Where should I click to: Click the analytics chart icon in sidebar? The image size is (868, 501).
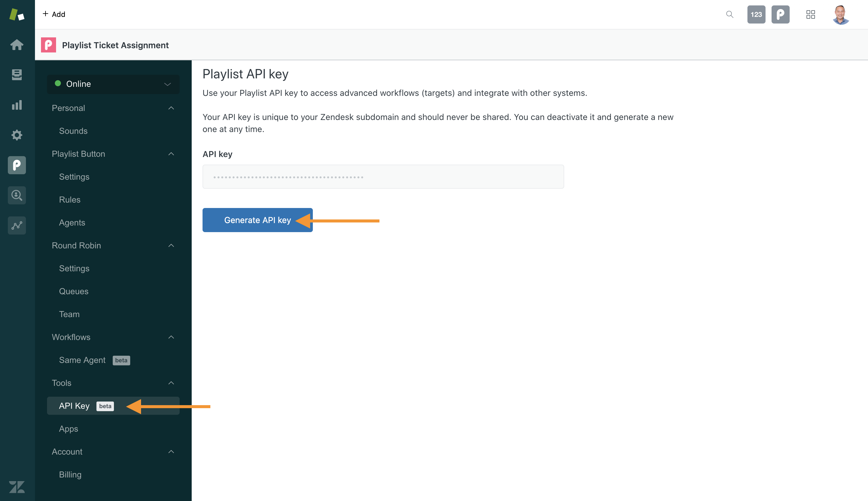17,104
